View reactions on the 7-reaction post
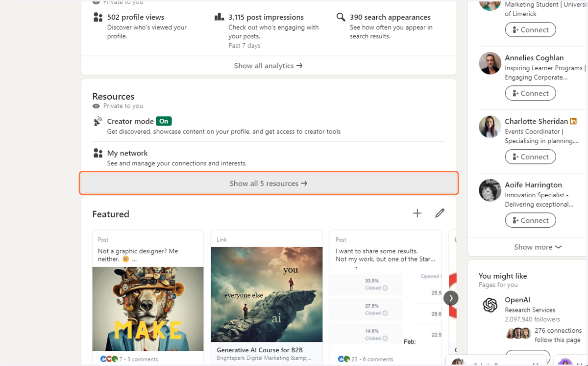The image size is (588, 366). (111, 359)
